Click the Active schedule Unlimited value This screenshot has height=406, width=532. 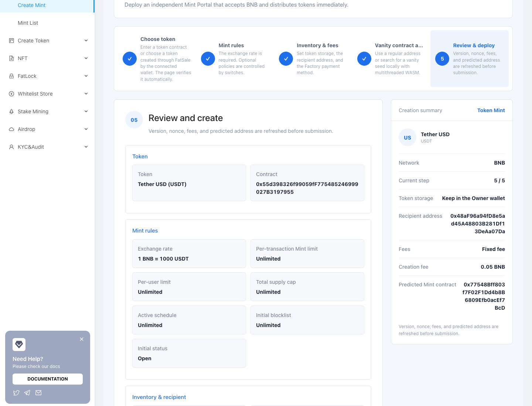[150, 325]
